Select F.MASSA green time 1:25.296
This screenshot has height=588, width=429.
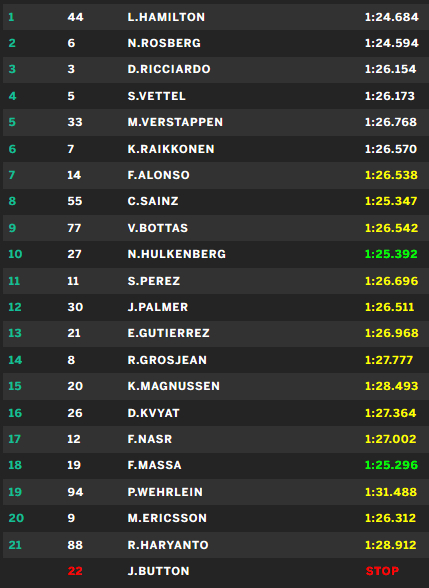pyautogui.click(x=392, y=465)
